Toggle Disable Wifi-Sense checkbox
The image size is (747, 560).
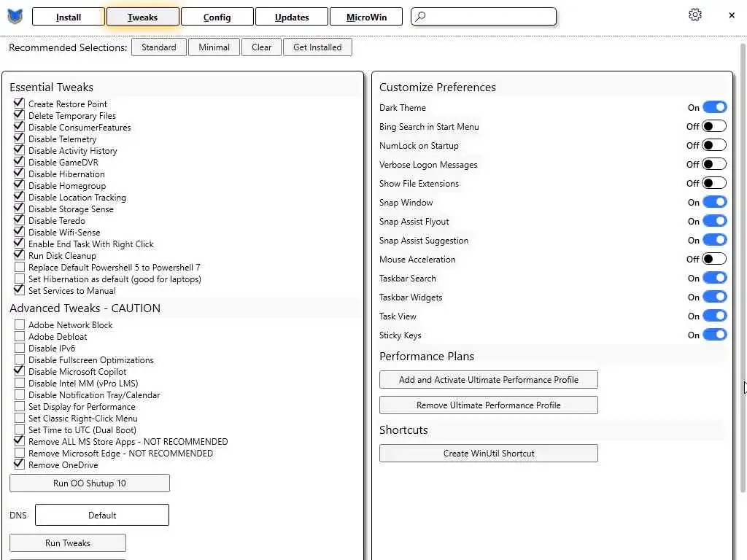click(x=19, y=231)
